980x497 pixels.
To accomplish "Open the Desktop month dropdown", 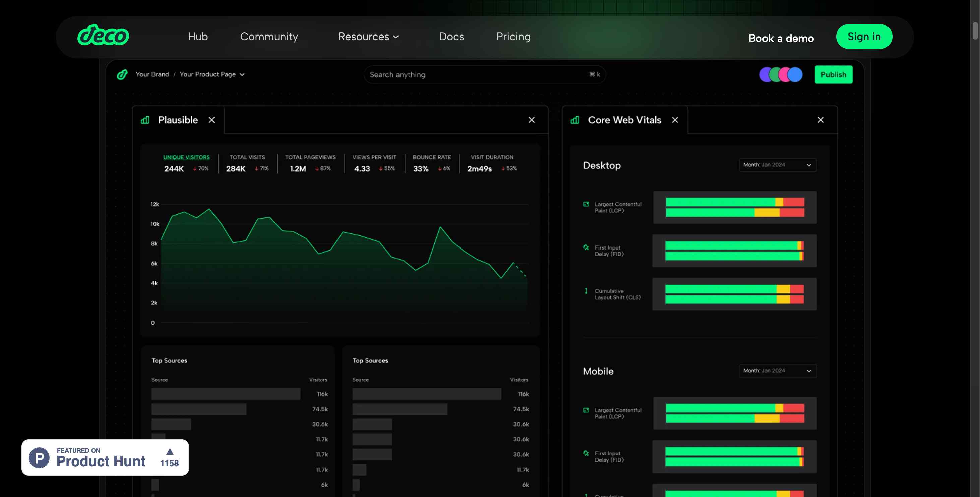I will click(778, 165).
